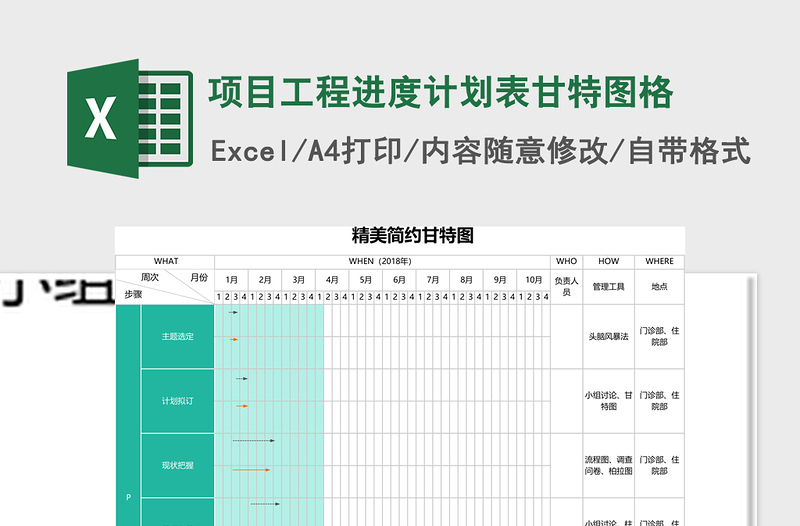The image size is (800, 526).
Task: Click the 步骤 label in the diagonal header
Action: point(133,294)
